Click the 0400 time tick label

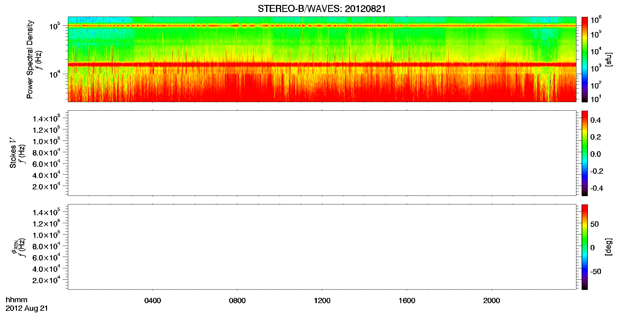152,301
